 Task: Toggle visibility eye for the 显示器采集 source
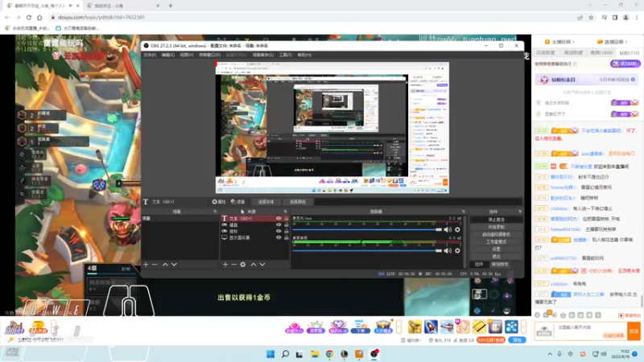coord(279,237)
